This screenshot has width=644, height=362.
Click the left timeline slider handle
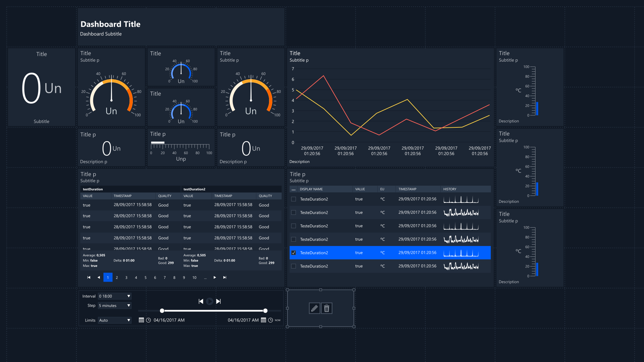click(162, 311)
